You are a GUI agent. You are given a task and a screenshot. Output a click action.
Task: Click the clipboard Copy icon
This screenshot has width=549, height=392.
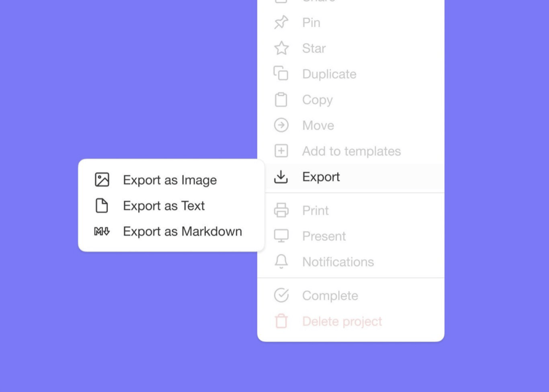[281, 100]
